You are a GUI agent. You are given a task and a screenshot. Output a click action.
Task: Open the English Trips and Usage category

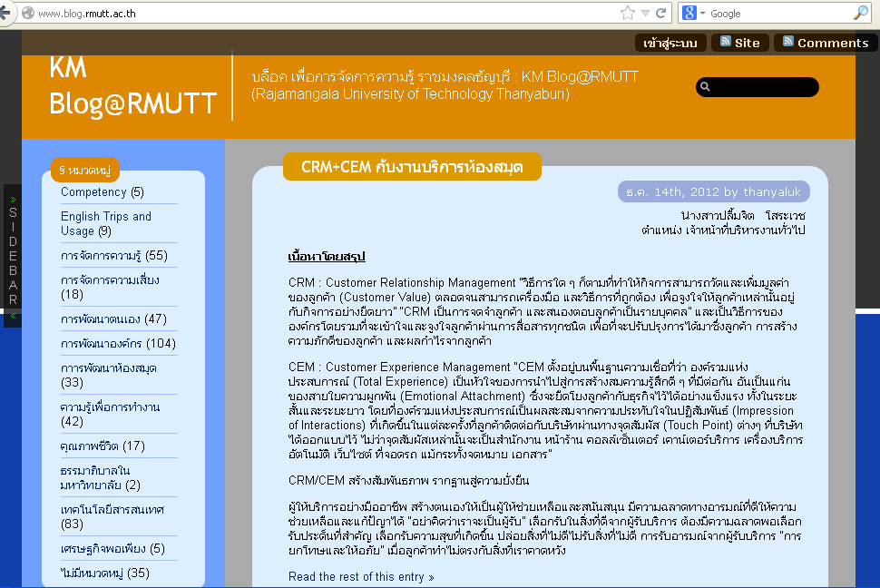tap(106, 223)
